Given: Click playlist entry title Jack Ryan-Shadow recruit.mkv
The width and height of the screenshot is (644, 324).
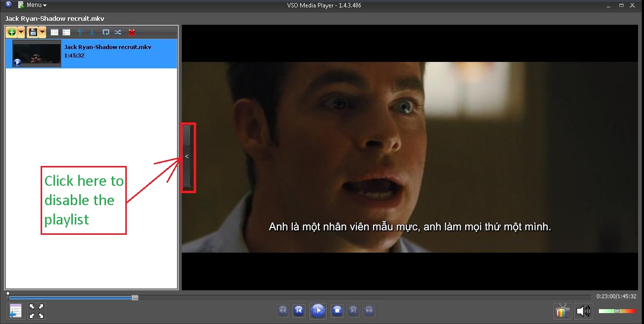Looking at the screenshot, I should click(x=107, y=47).
